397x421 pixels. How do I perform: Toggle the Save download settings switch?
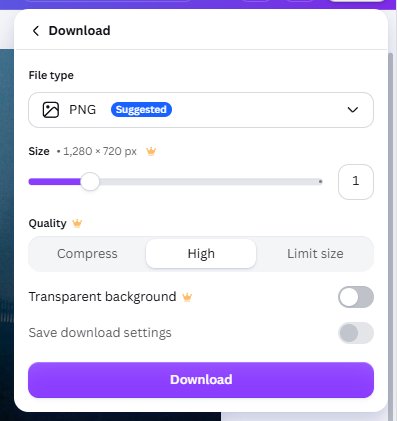[356, 333]
